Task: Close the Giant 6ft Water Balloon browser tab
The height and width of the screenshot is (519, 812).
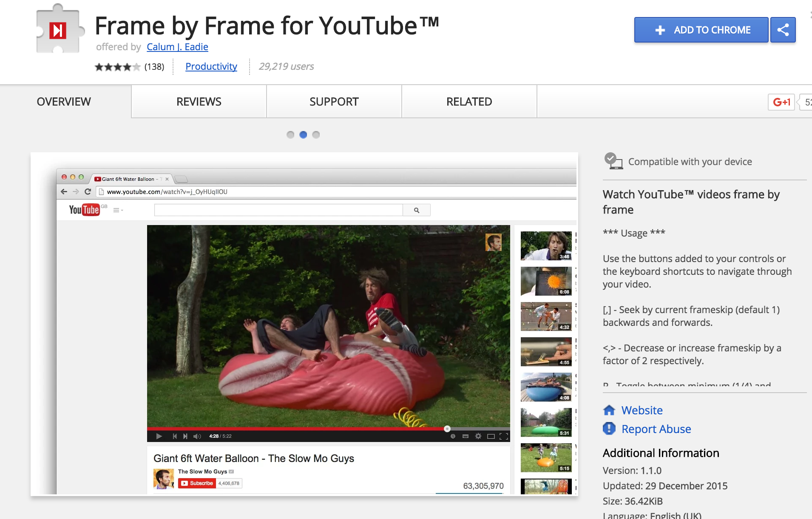Action: (167, 179)
